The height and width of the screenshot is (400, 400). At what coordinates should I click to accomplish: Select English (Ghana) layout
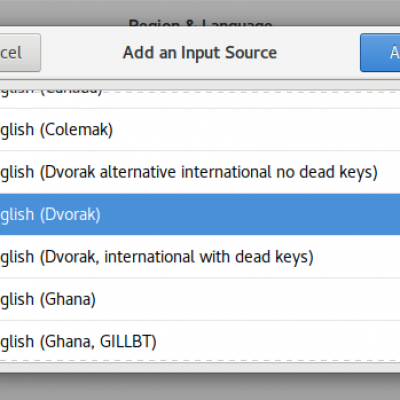coord(200,299)
